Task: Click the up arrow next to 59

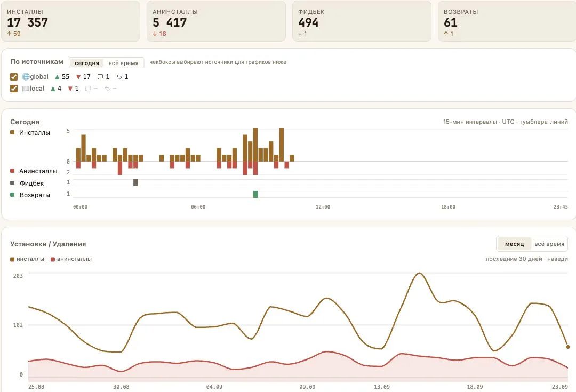Action: [x=9, y=34]
